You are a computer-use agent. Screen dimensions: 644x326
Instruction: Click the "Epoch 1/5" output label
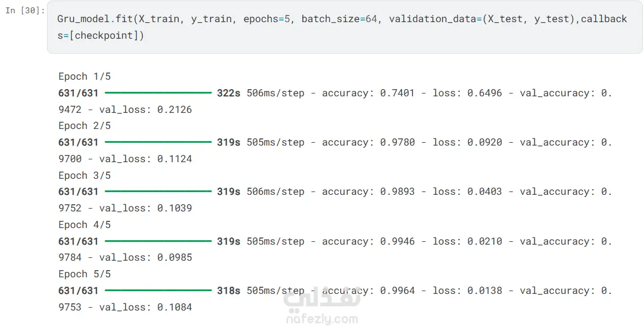click(85, 76)
